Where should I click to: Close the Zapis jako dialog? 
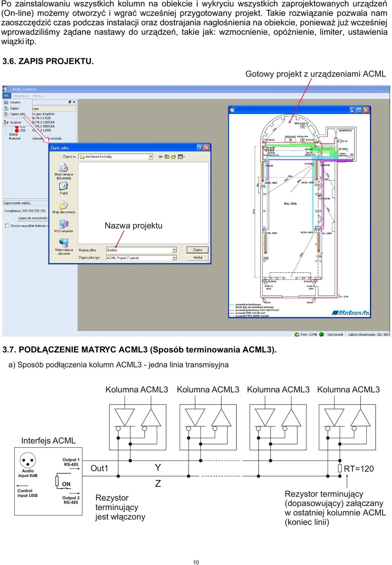[207, 148]
